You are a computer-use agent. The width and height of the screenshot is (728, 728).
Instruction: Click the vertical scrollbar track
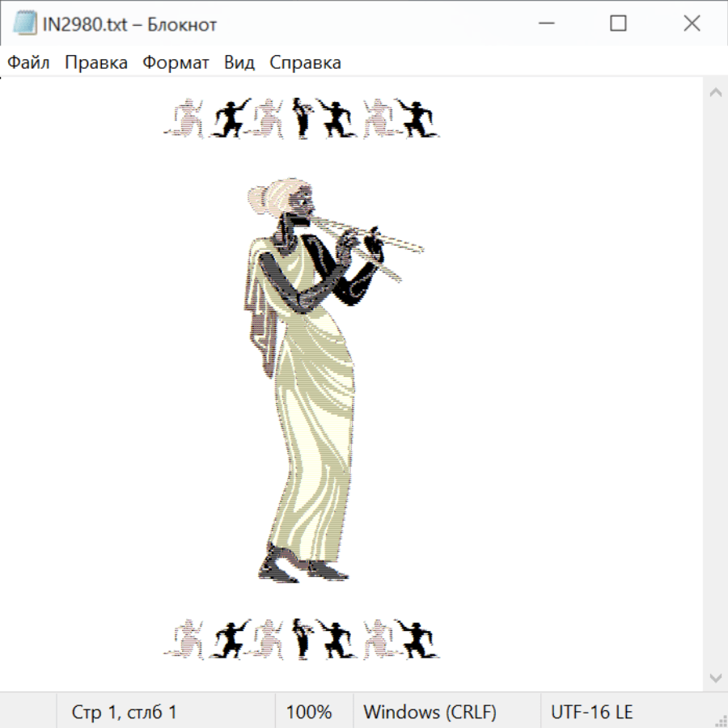[x=715, y=384]
